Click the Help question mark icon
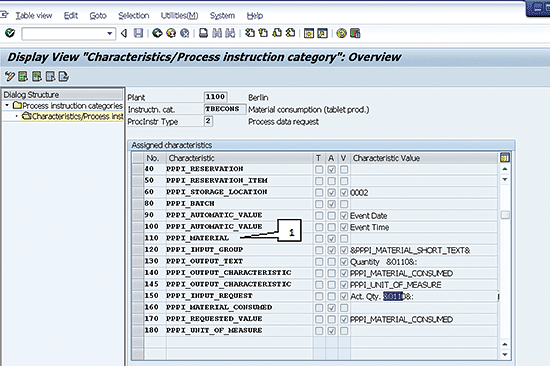The height and width of the screenshot is (366, 550). point(341,33)
